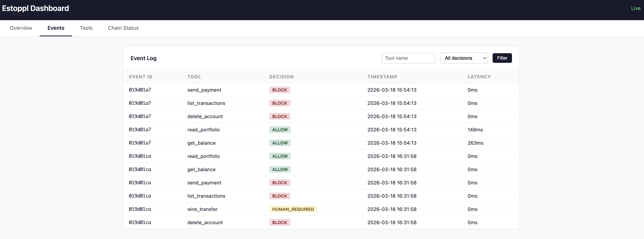
Task: View the Chain Status tab
Action: (x=123, y=28)
